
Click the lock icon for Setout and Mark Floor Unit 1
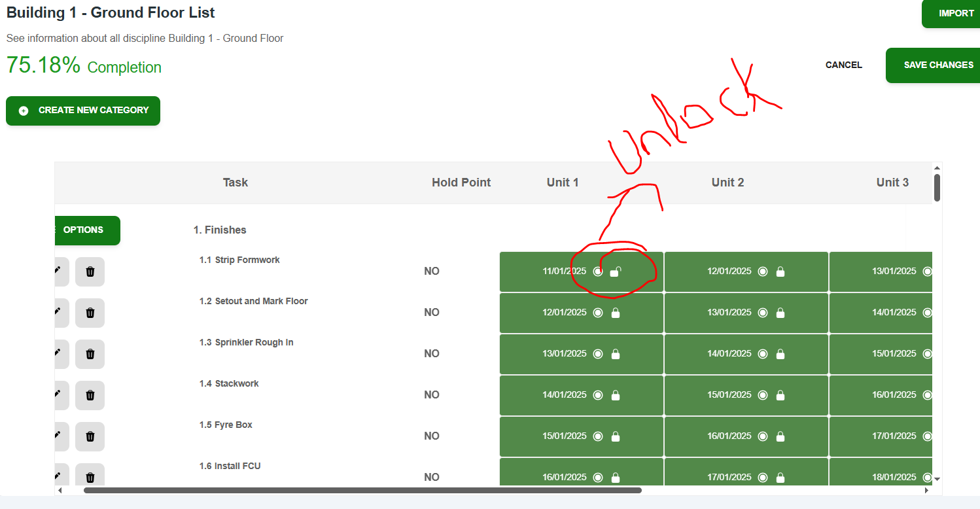tap(615, 313)
